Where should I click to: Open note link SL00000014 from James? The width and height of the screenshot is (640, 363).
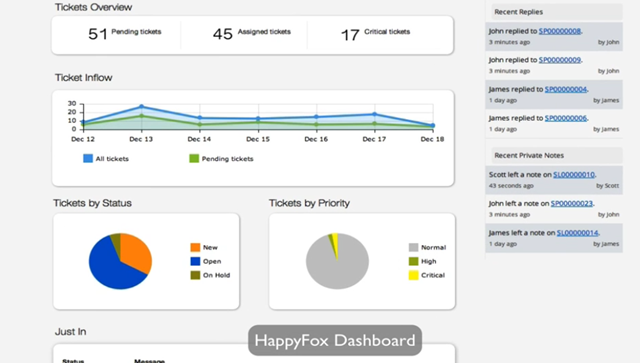coord(578,233)
